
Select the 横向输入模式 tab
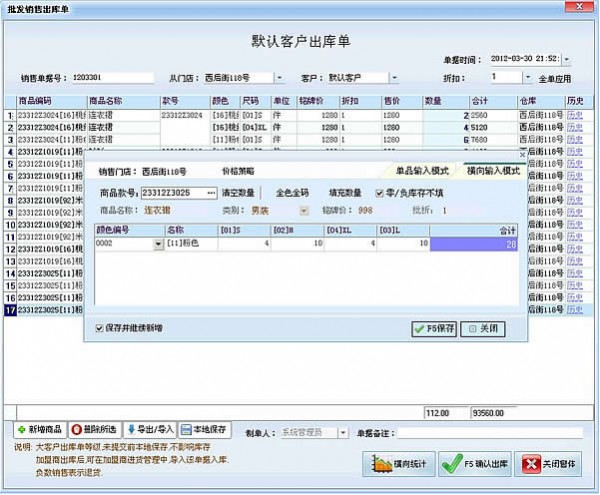point(493,171)
